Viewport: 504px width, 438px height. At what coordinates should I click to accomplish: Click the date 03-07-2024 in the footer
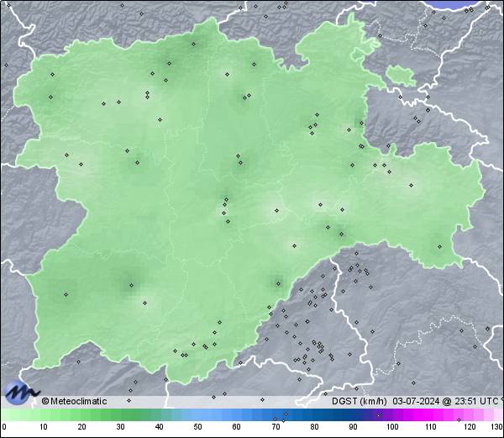point(417,401)
